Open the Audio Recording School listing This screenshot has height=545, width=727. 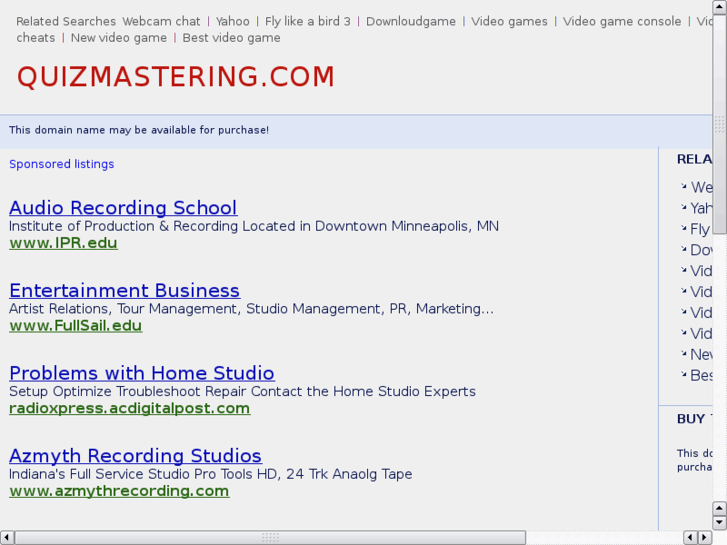pyautogui.click(x=123, y=208)
